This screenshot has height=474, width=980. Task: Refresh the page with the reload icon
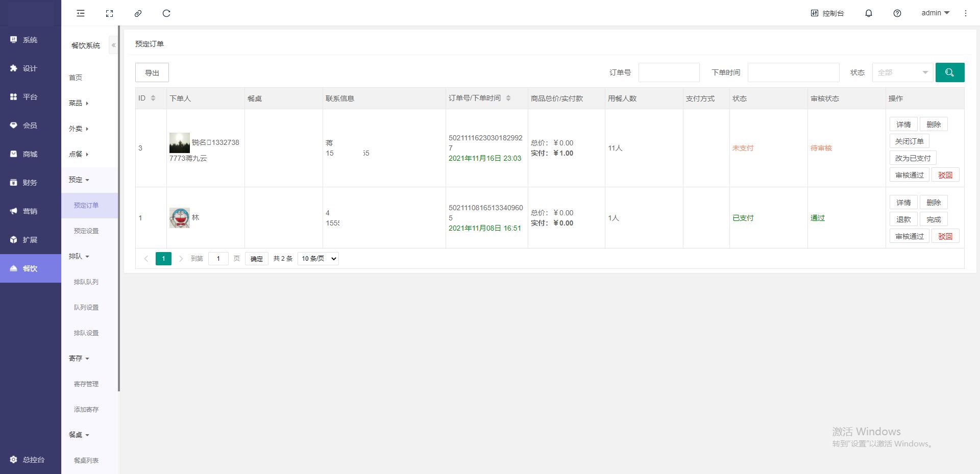166,13
